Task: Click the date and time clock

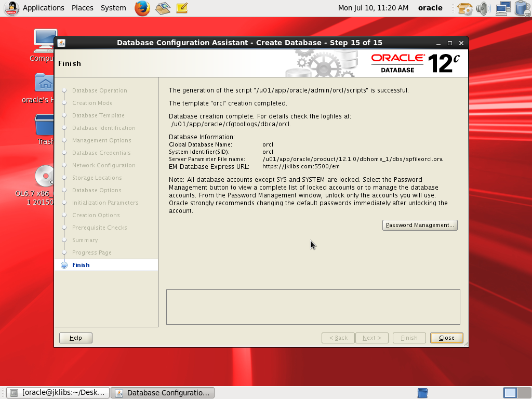Action: tap(373, 8)
